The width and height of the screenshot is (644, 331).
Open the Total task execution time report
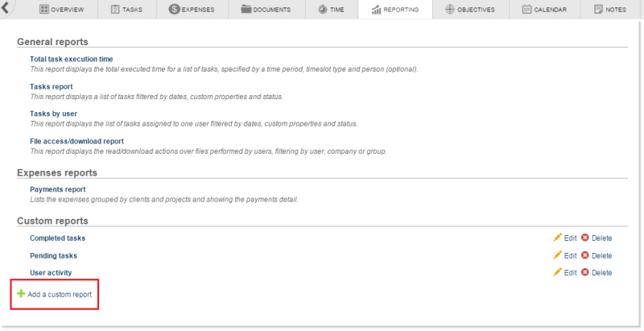(71, 59)
